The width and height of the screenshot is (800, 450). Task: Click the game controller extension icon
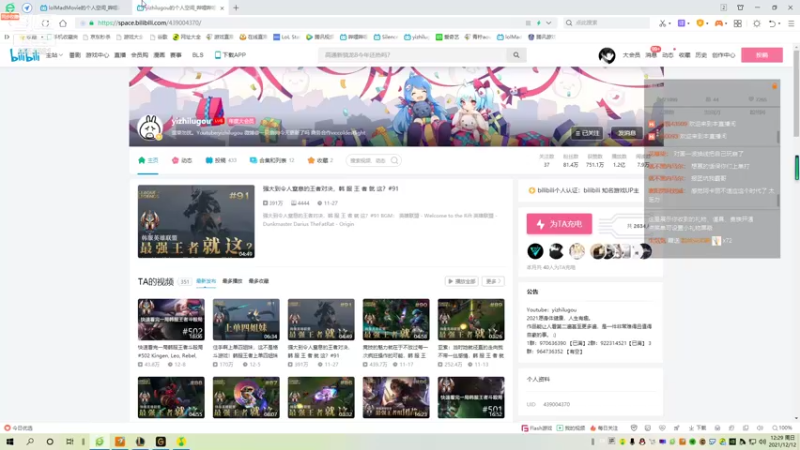click(718, 23)
